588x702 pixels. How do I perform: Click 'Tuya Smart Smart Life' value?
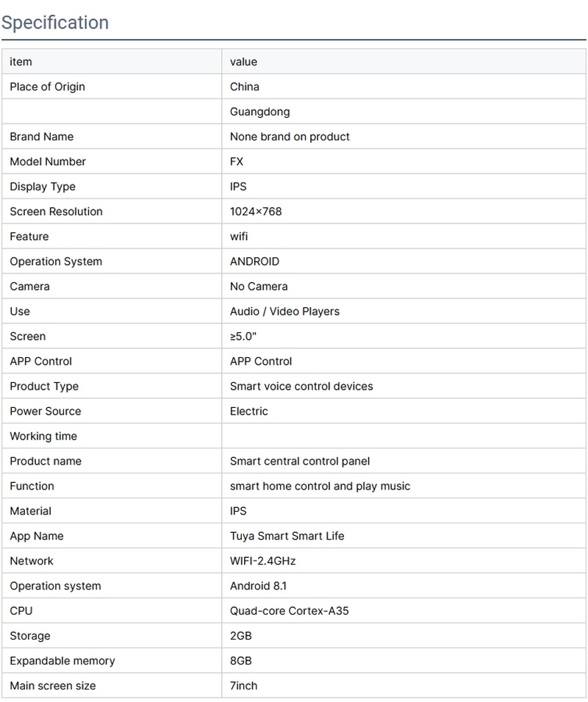click(x=287, y=537)
